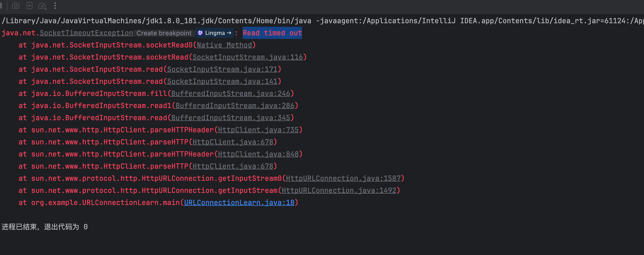Screen dimensions: 644x255
Task: Open the three-dot More actions menu
Action: (x=55, y=6)
